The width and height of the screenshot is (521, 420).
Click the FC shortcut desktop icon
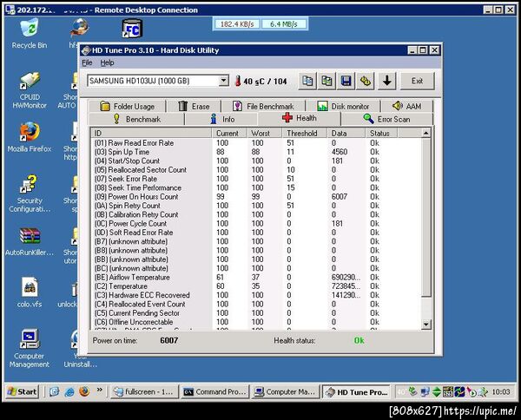(132, 29)
